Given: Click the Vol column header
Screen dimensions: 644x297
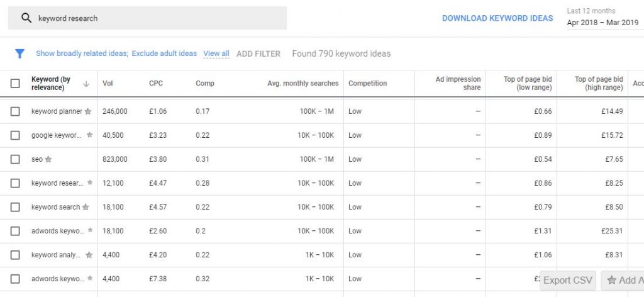Looking at the screenshot, I should pyautogui.click(x=108, y=84).
